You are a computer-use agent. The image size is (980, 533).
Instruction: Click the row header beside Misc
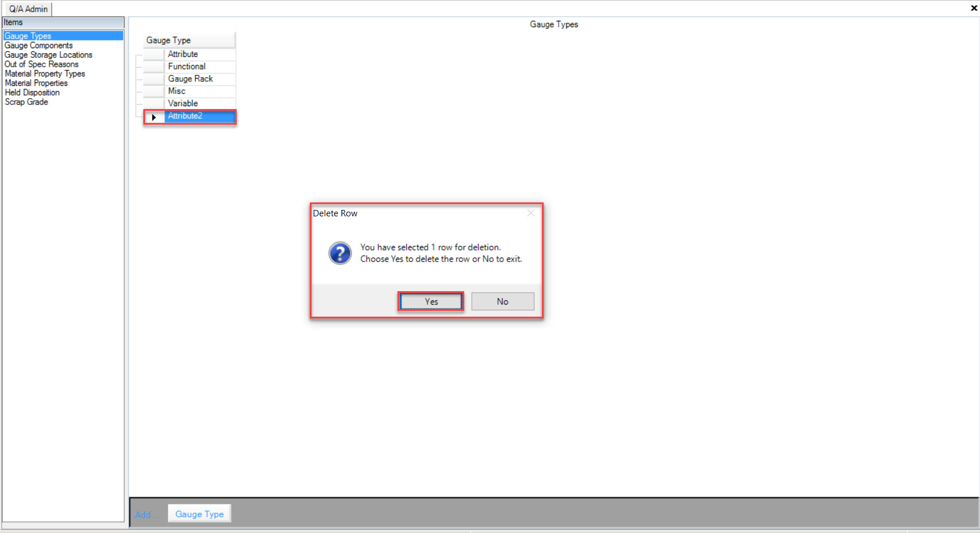coord(154,91)
